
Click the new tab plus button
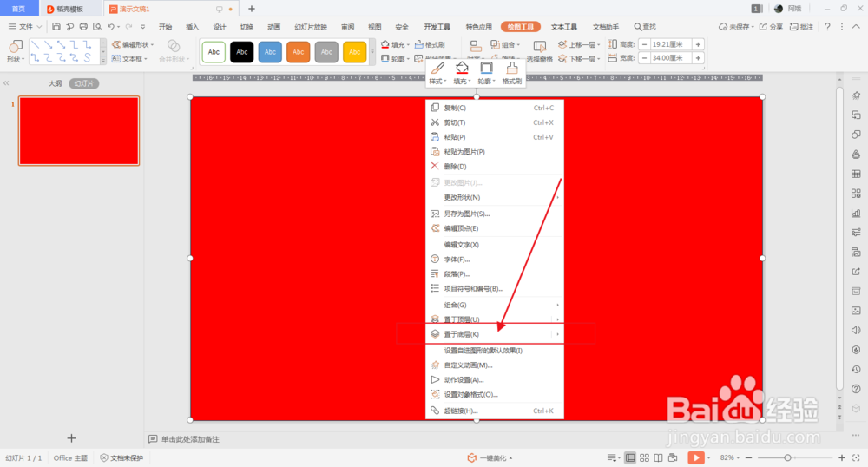pyautogui.click(x=252, y=9)
